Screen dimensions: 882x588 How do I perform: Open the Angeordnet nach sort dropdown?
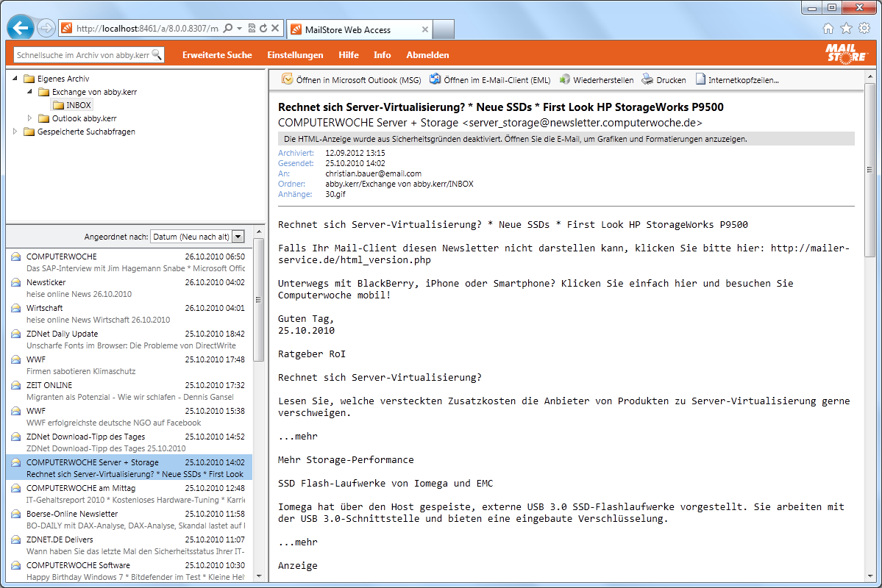[x=238, y=237]
